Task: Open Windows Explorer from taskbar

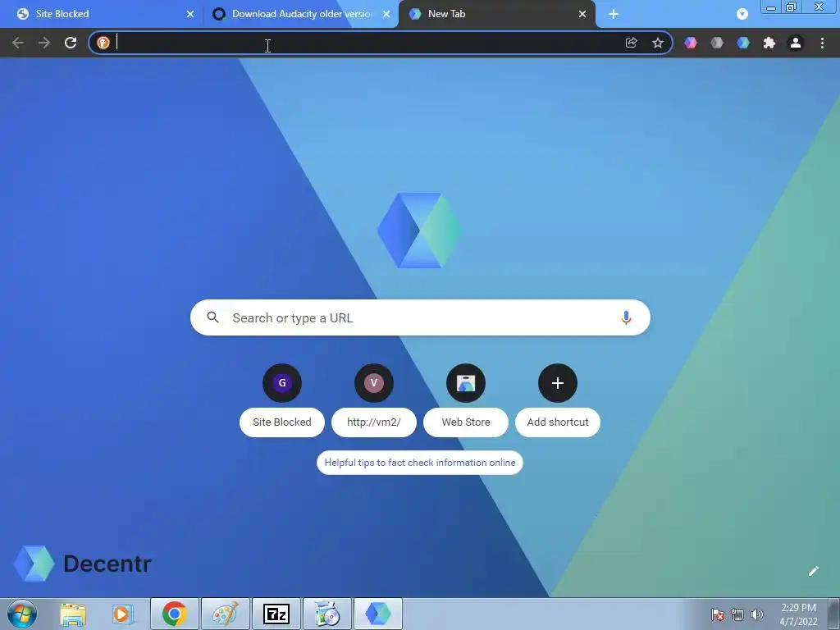Action: pyautogui.click(x=73, y=614)
